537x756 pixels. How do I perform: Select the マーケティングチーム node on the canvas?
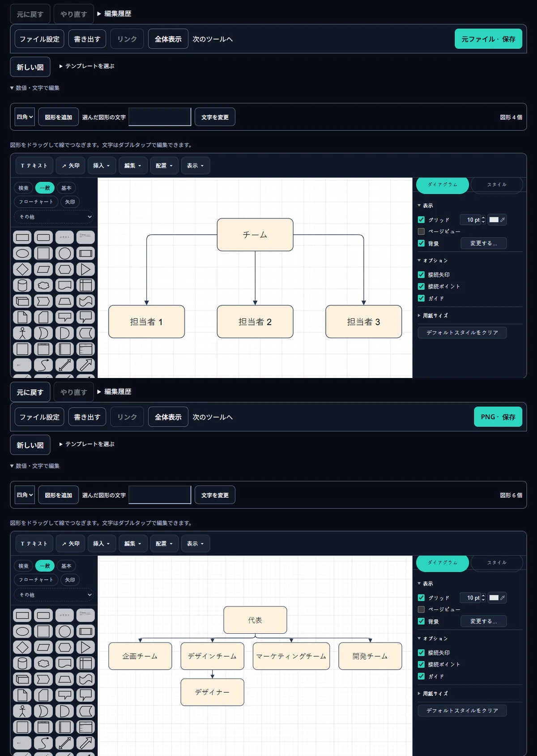click(291, 656)
